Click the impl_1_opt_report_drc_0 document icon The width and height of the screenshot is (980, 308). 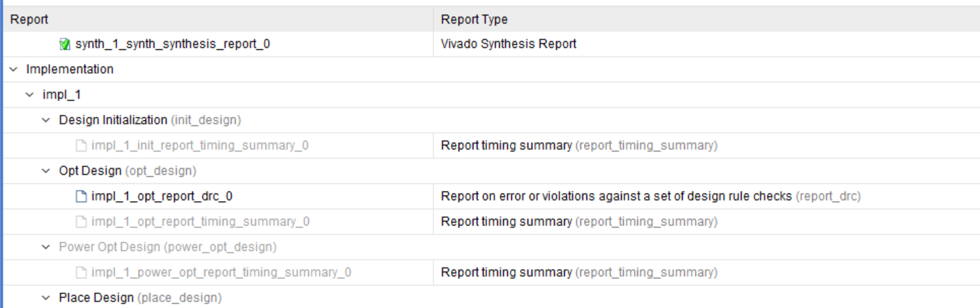[x=81, y=196]
